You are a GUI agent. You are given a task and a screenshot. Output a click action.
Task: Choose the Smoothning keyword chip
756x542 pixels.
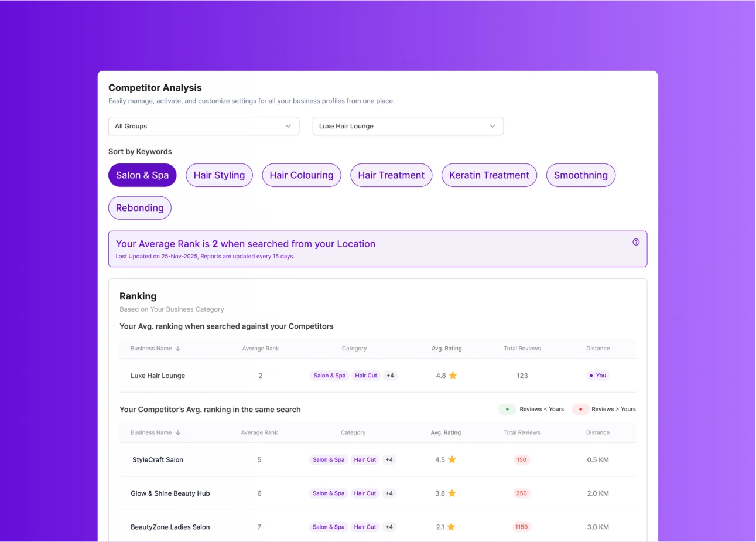coord(581,175)
